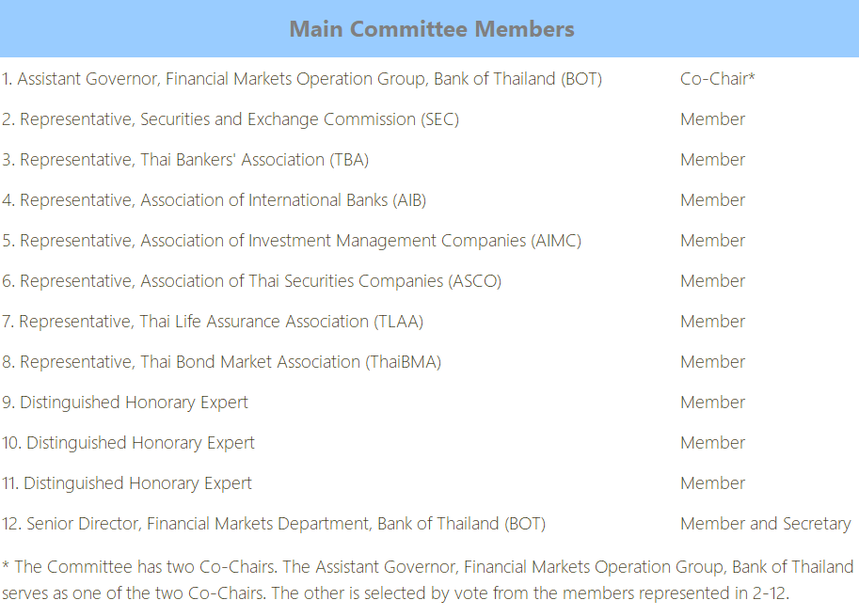Click the Thai Bankers' Association representative row
The image size is (859, 616).
pyautogui.click(x=185, y=160)
